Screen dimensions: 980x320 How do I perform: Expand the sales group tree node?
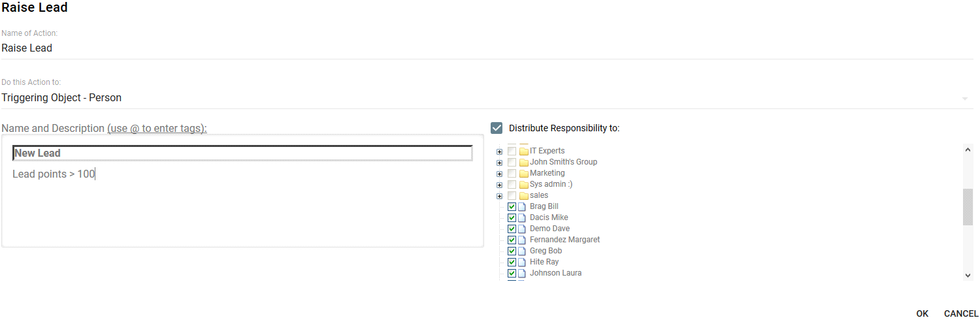(x=499, y=196)
